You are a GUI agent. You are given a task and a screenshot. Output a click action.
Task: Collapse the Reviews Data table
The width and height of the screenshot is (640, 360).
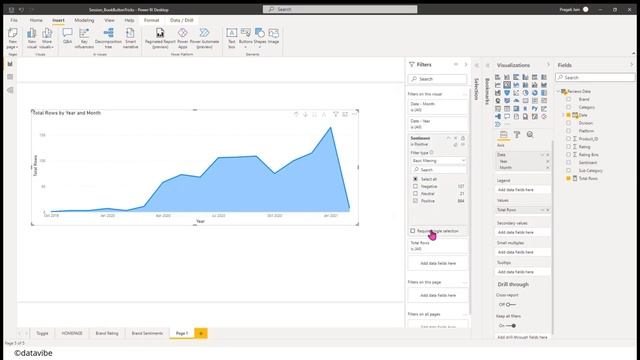pos(558,91)
